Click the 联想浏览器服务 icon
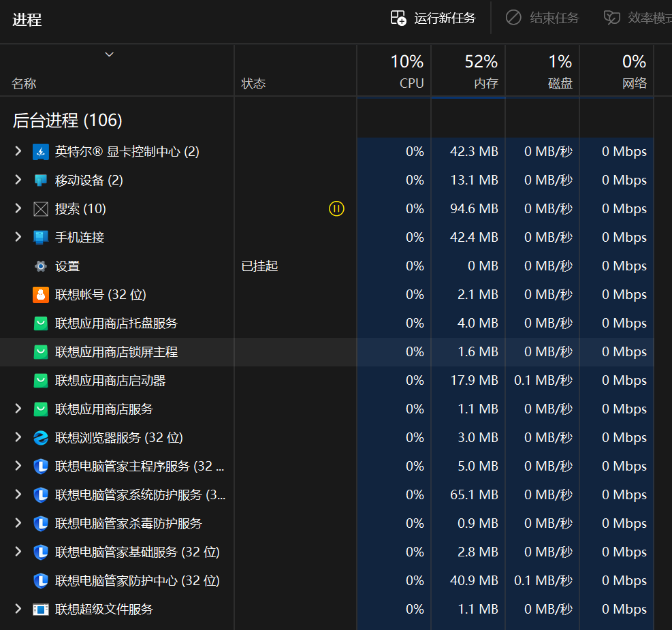 click(41, 438)
